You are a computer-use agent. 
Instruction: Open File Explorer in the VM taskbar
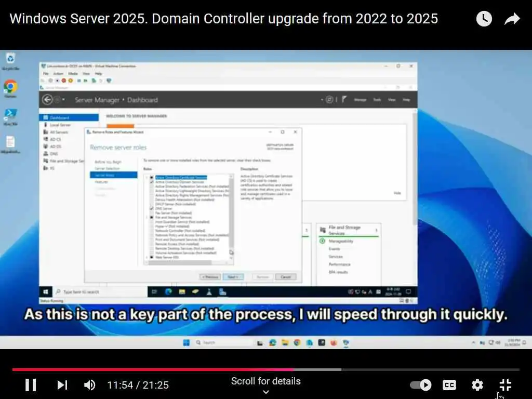182,292
